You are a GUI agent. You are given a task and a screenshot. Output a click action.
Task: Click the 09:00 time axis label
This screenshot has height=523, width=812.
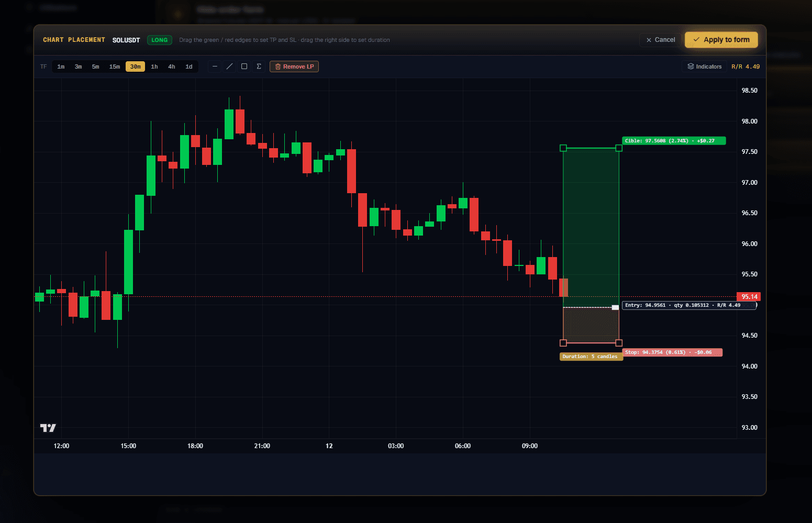[530, 446]
